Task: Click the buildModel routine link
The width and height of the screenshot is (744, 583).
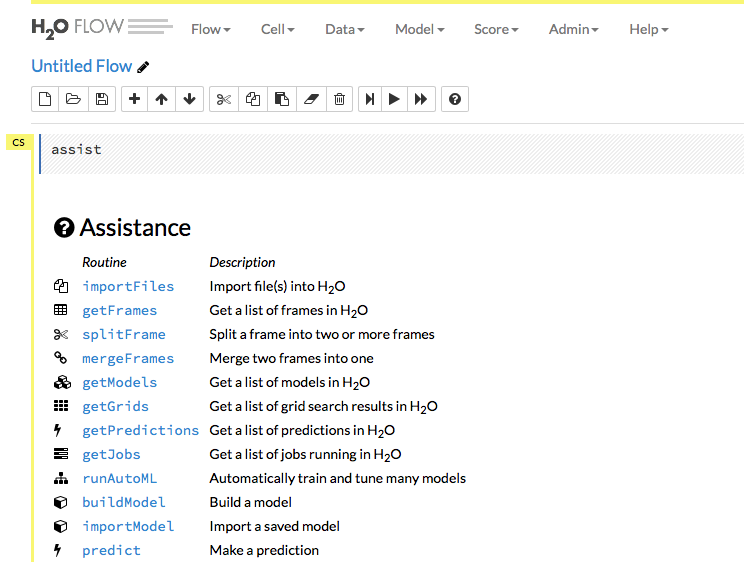Action: point(124,502)
